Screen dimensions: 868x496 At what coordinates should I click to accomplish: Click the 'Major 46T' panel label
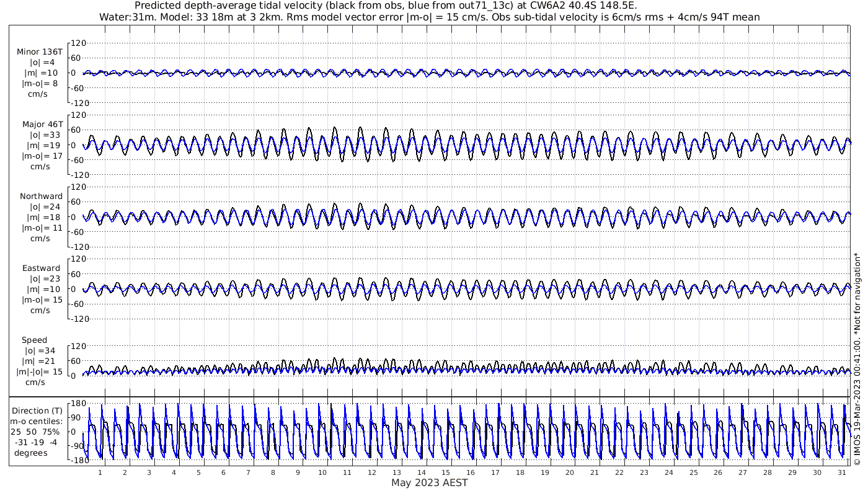42,124
